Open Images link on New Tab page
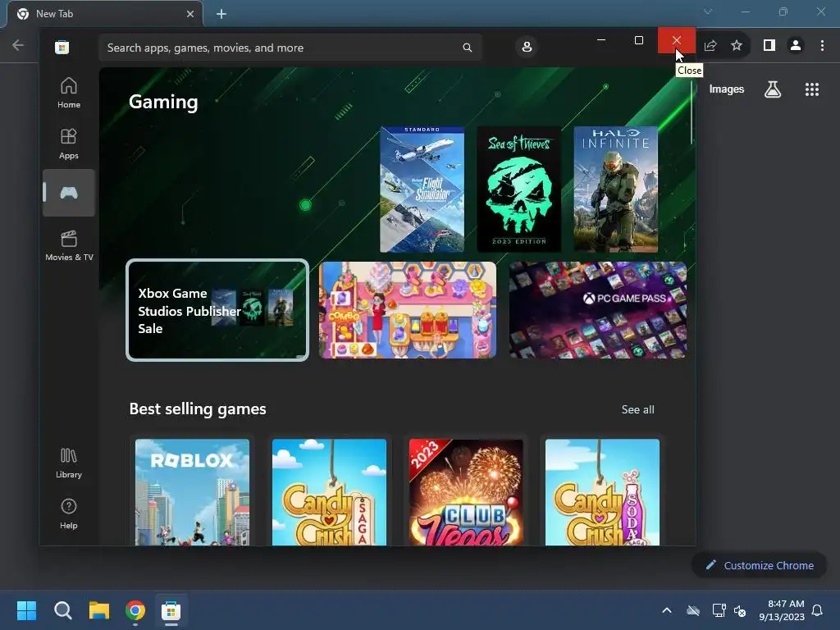This screenshot has height=630, width=840. coord(727,89)
